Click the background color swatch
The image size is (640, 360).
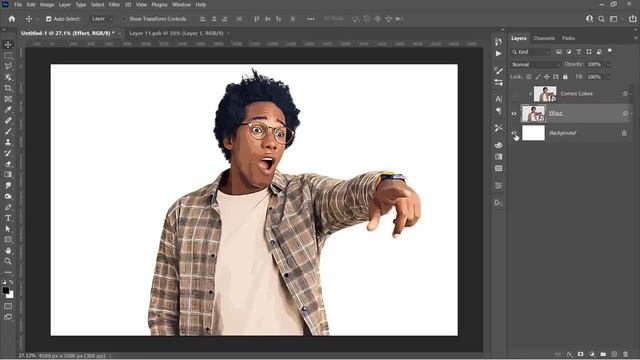pos(10,295)
